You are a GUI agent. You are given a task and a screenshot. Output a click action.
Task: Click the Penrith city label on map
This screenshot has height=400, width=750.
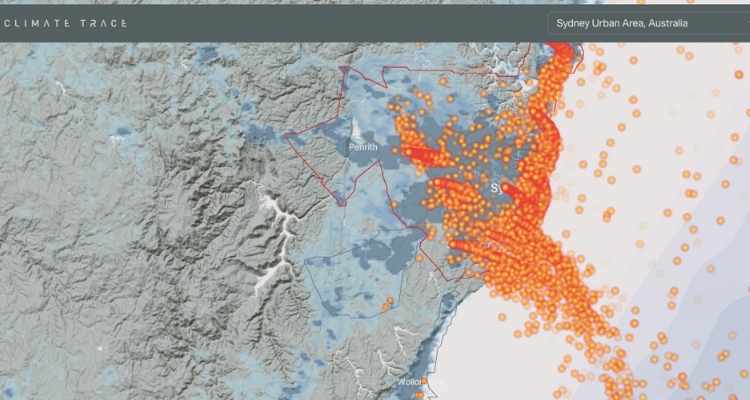[362, 147]
